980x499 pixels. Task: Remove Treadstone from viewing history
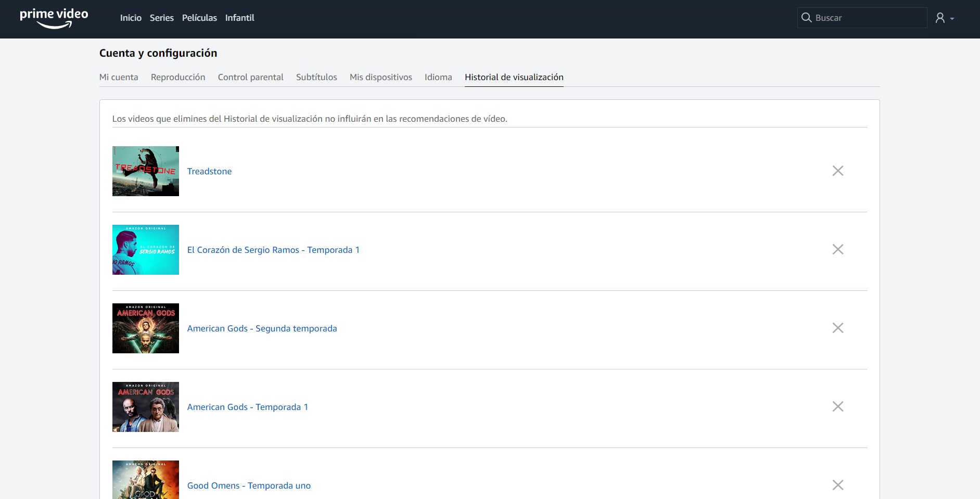coord(837,171)
